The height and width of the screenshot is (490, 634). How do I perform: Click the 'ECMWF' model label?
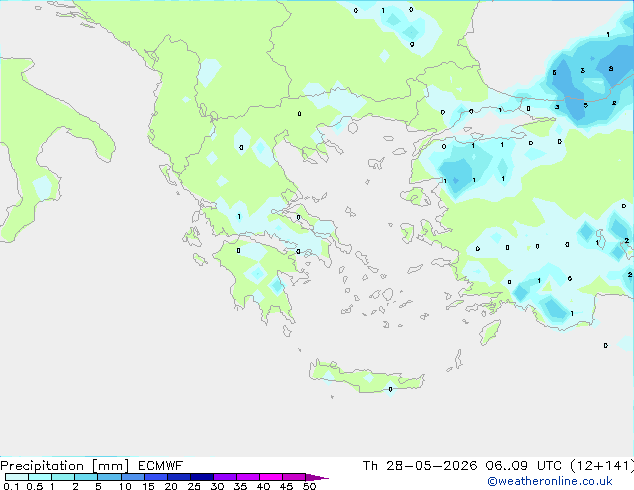tap(161, 466)
